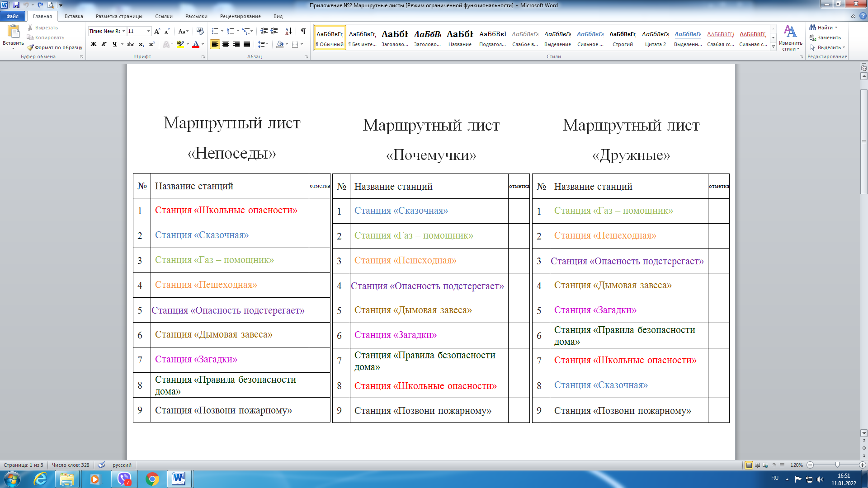Increase font size with grow font icon
The image size is (868, 488).
[157, 31]
